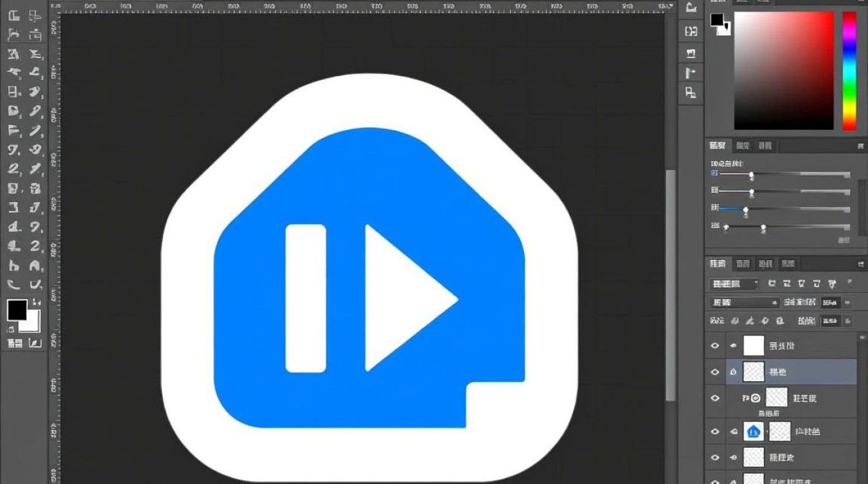Open the adjustments panel options menu
Viewport: 868px width, 484px height.
(x=861, y=146)
